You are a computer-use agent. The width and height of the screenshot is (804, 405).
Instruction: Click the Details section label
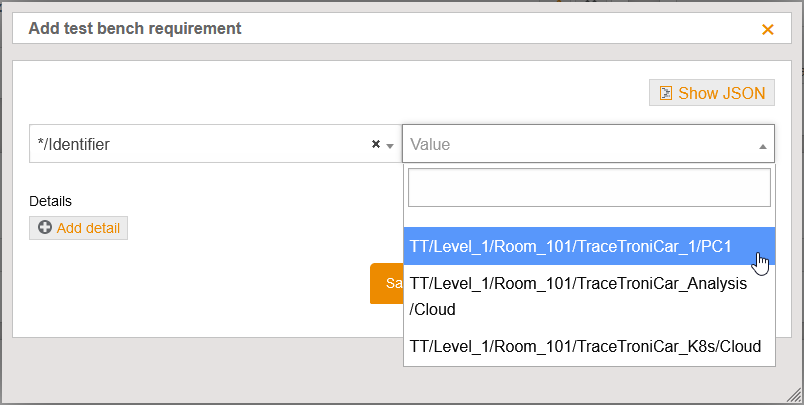pyautogui.click(x=51, y=201)
